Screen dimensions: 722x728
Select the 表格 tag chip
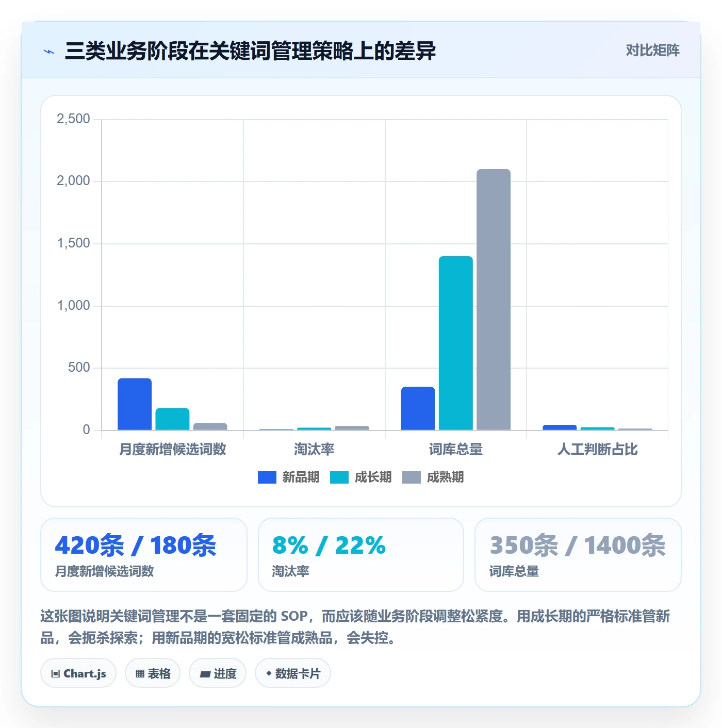click(x=153, y=673)
